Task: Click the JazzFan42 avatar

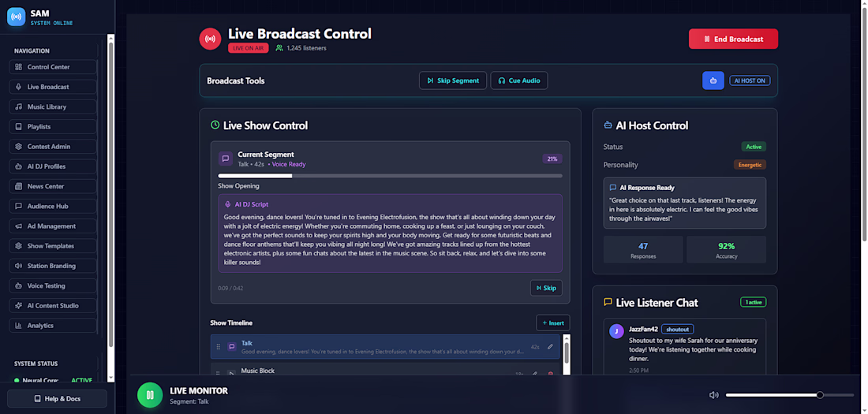Action: pyautogui.click(x=617, y=331)
